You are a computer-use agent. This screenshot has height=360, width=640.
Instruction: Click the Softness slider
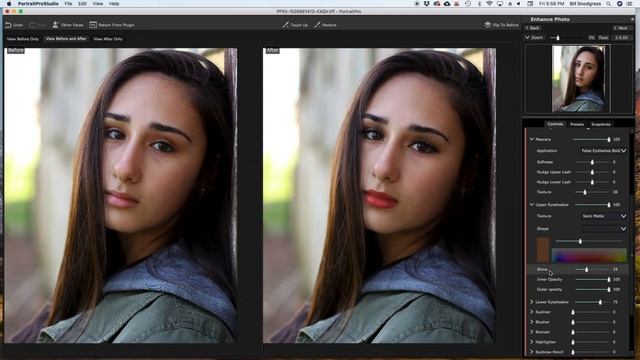click(593, 162)
